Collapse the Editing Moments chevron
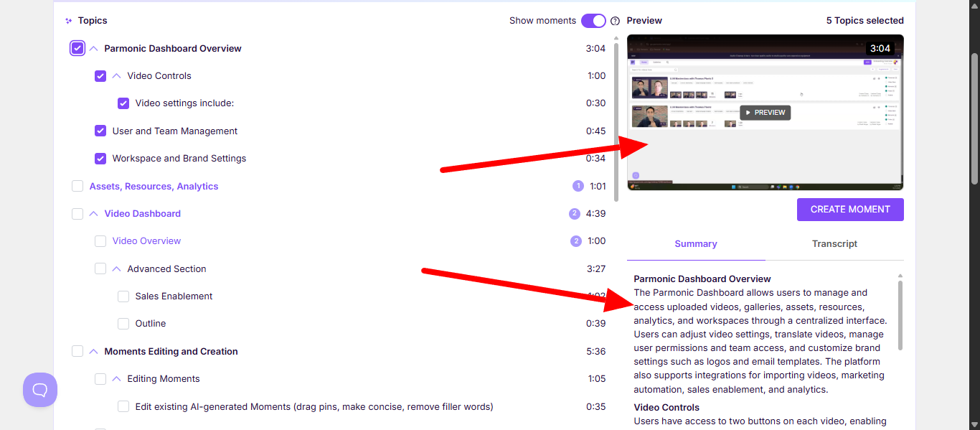Screen dimensions: 980x430 click(x=116, y=378)
